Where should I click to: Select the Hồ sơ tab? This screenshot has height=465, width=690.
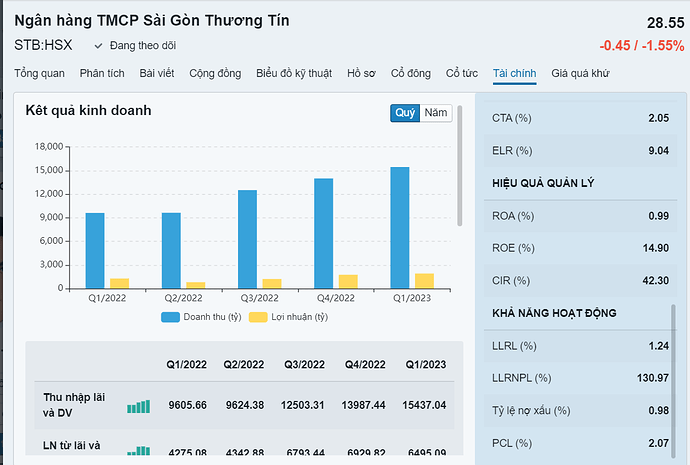click(x=361, y=73)
